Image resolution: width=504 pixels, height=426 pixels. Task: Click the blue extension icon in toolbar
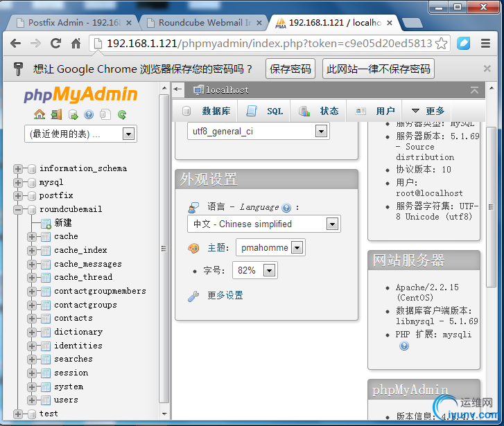click(463, 43)
